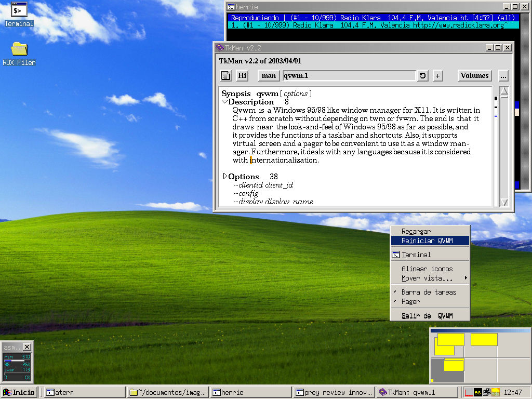Click the Inicio start button
The width and height of the screenshot is (532, 399).
coord(19,393)
